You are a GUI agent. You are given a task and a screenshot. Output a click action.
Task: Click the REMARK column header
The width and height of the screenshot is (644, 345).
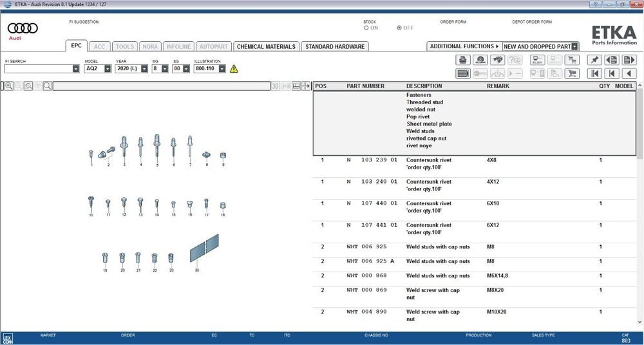(498, 86)
